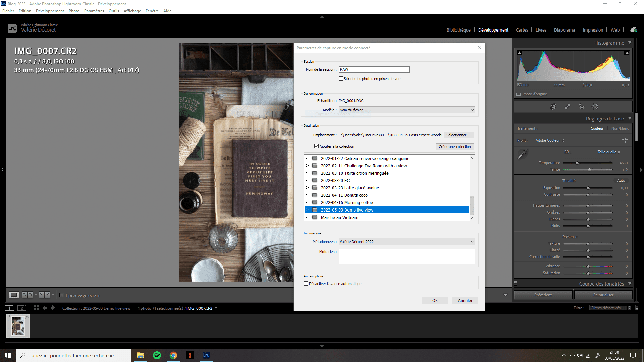Switch to grid view in filmstrip bar
The height and width of the screenshot is (362, 644).
[36, 308]
